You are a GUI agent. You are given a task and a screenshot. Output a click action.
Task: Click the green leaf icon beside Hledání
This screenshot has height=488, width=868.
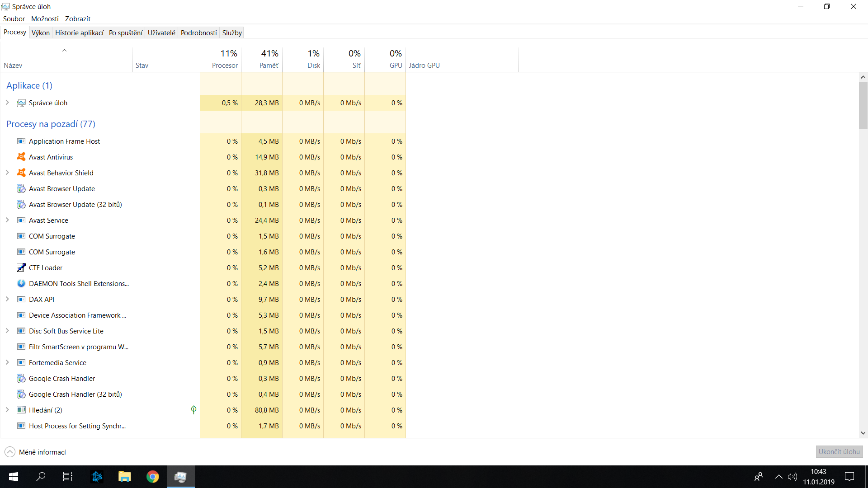[x=193, y=410]
